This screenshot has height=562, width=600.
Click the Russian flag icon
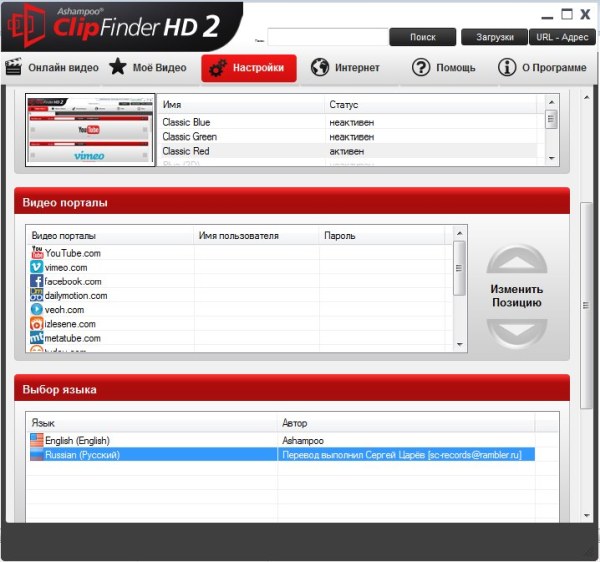(x=37, y=454)
